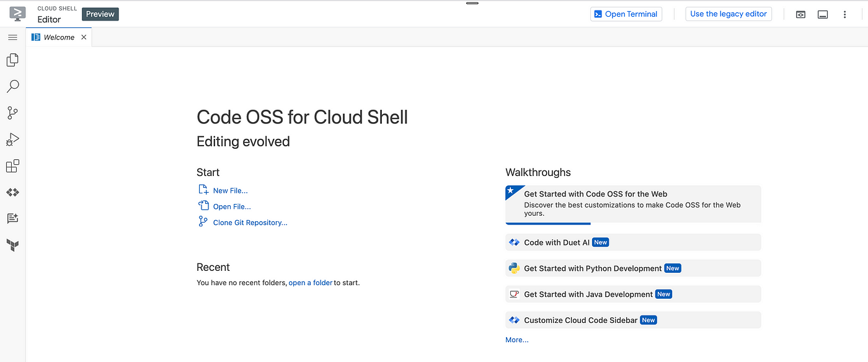
Task: Open the hamburger menu in activity bar
Action: [x=12, y=37]
